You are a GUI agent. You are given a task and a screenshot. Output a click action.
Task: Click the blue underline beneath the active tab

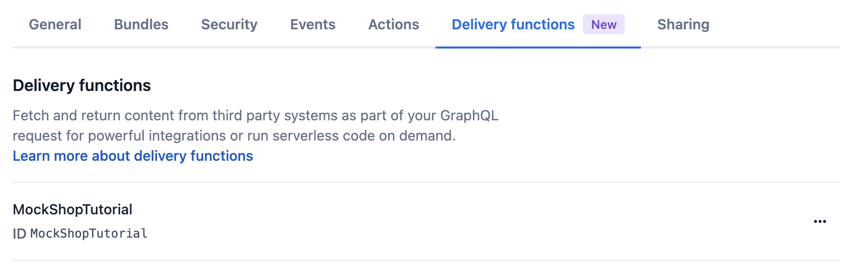coord(538,47)
